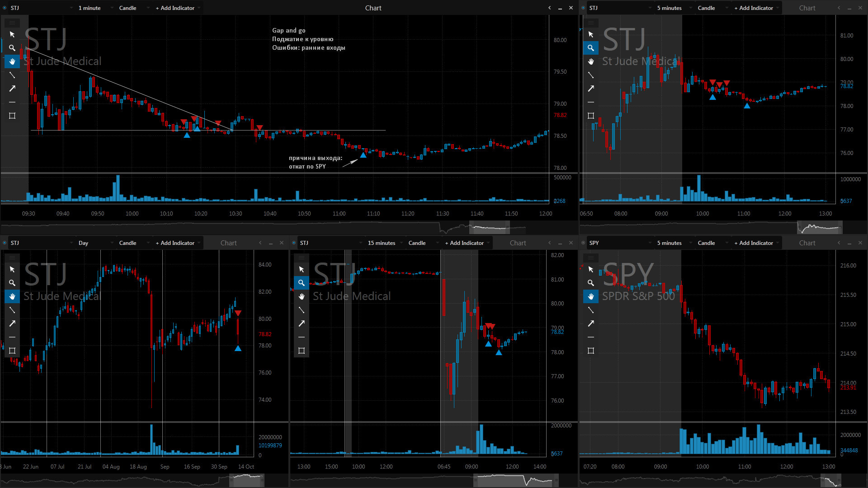Click the active zoom tool in STJ 5 minutes chart
The height and width of the screenshot is (488, 868).
click(x=591, y=48)
